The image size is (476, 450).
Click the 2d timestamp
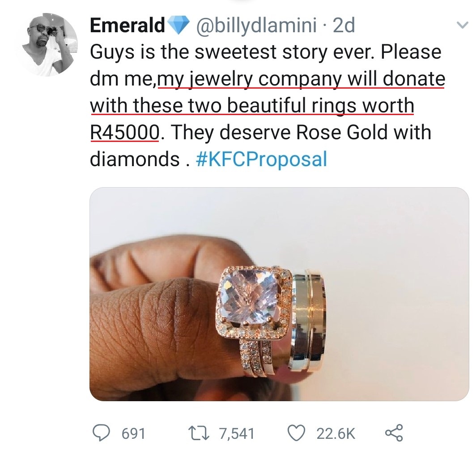pos(344,26)
